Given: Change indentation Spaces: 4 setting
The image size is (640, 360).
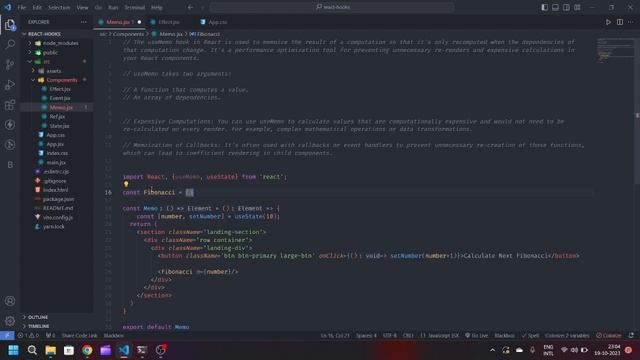Looking at the screenshot, I should click(x=366, y=336).
